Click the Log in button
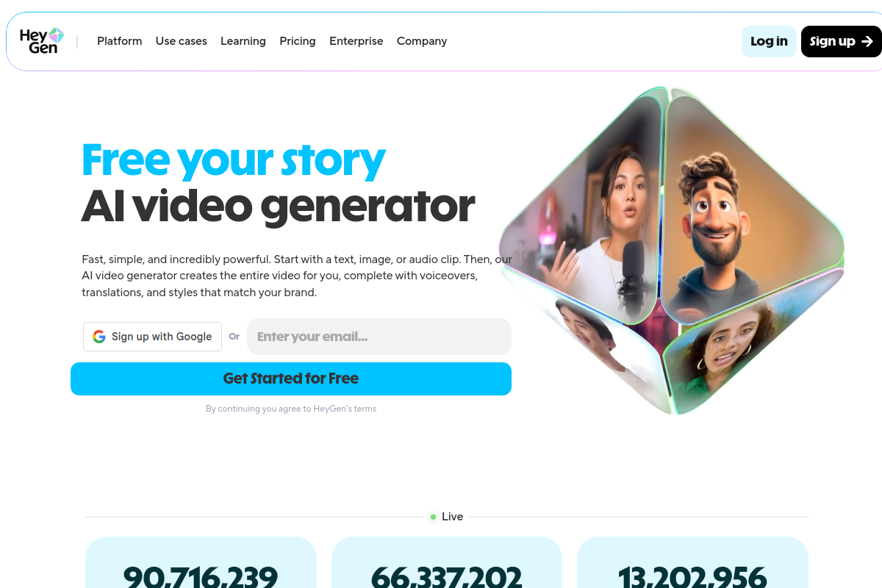This screenshot has width=882, height=588. pyautogui.click(x=769, y=41)
